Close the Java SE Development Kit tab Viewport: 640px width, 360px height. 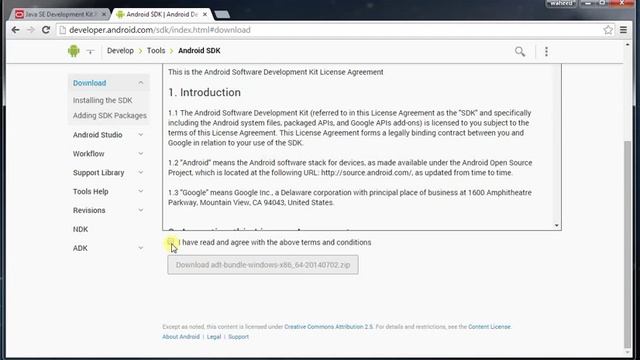(104, 14)
